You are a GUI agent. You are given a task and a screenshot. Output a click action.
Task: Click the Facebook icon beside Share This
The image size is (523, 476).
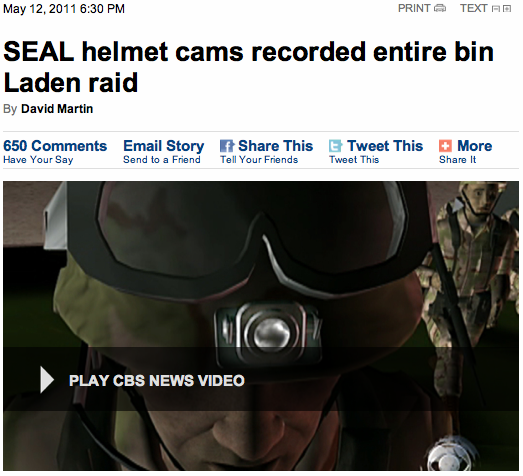(227, 146)
